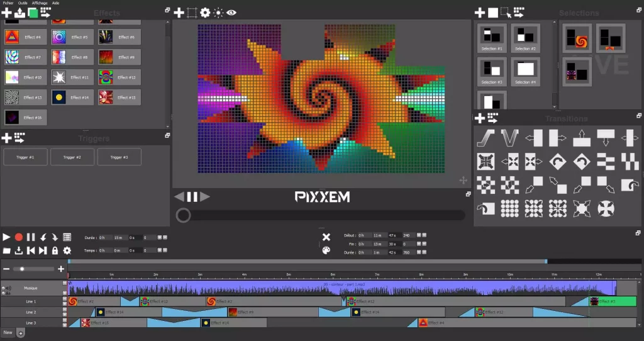Open the color palette icon

326,250
